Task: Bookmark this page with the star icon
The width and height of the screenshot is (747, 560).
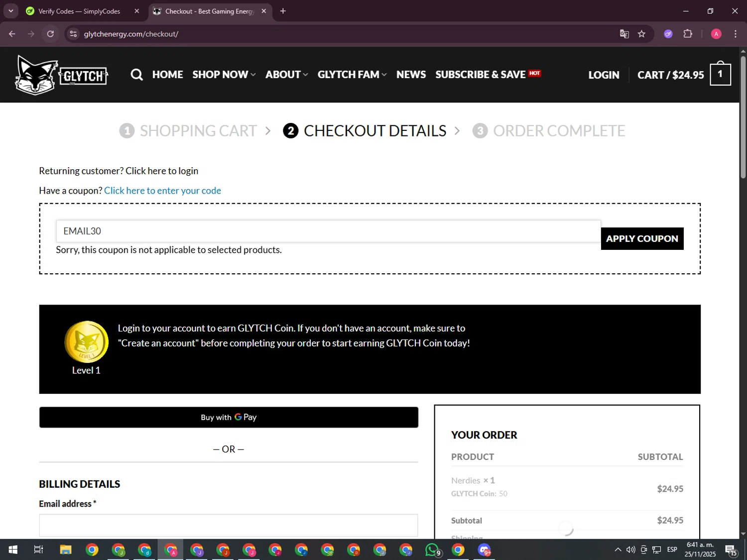Action: click(641, 34)
